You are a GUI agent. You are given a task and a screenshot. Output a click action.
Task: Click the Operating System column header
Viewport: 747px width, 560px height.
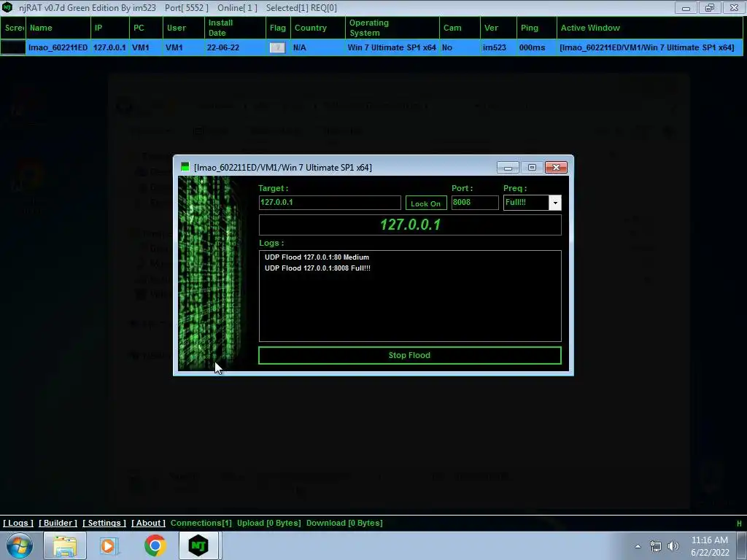click(x=392, y=28)
